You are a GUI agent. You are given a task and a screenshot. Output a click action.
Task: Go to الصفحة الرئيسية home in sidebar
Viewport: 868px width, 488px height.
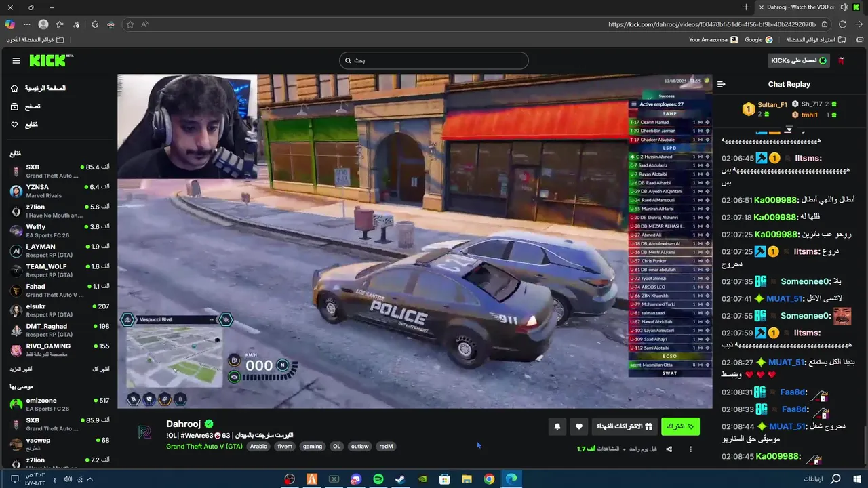(x=38, y=88)
